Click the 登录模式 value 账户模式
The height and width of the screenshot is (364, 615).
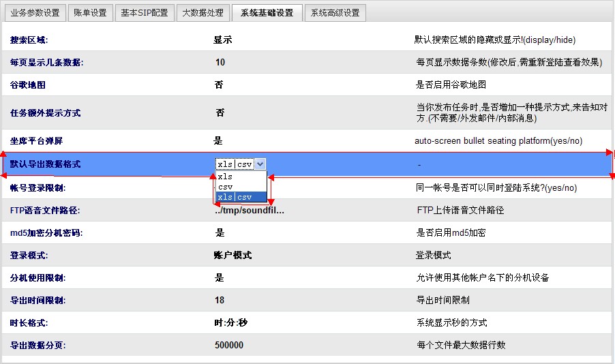coord(232,256)
